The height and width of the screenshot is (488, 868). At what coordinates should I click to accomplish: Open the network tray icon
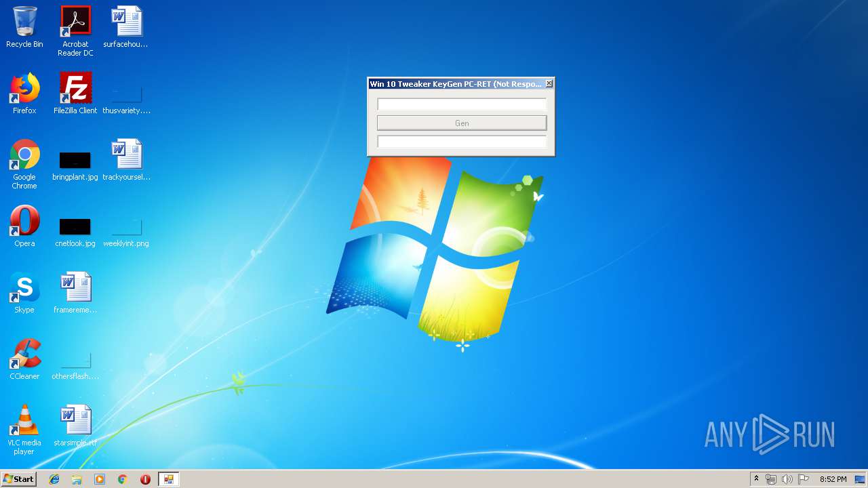[x=771, y=479]
